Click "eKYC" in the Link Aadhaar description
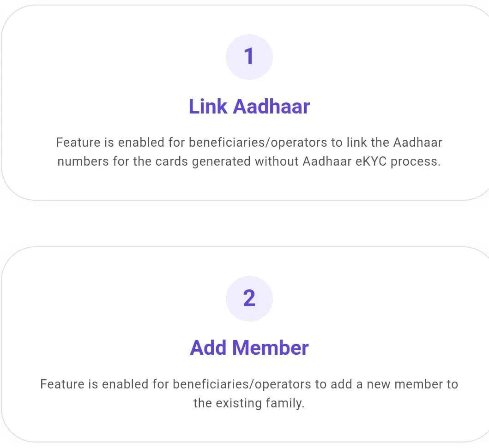The width and height of the screenshot is (489, 448). click(372, 162)
